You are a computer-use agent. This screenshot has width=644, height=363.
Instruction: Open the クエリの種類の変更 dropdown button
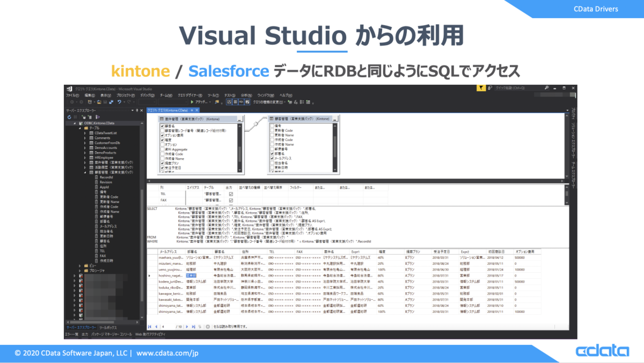coord(269,102)
